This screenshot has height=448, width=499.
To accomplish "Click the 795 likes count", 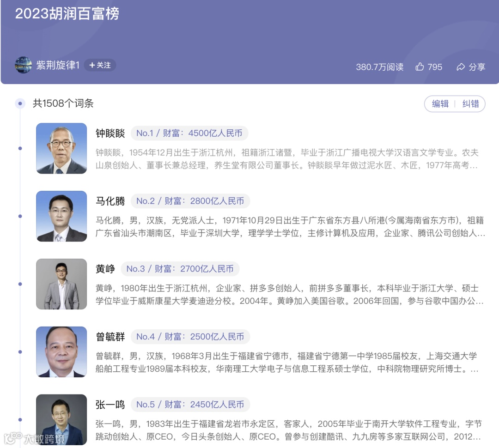I will tap(435, 67).
